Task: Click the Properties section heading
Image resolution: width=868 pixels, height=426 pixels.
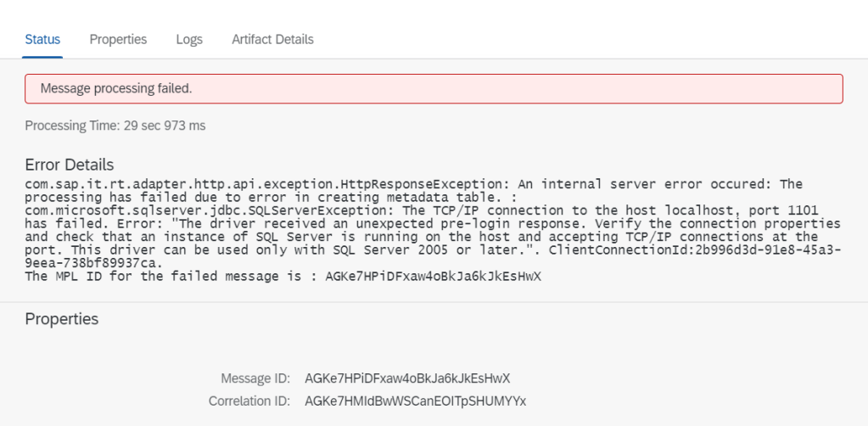Action: 62,319
